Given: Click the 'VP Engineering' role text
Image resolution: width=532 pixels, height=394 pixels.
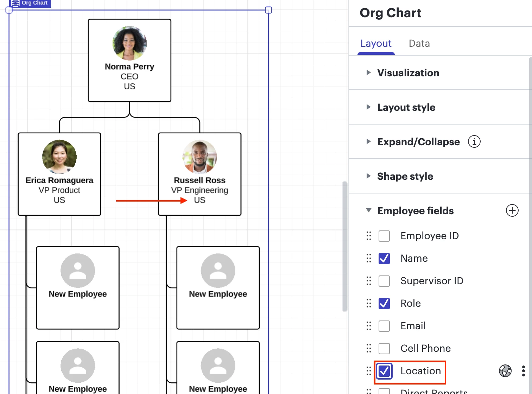Looking at the screenshot, I should (x=199, y=190).
